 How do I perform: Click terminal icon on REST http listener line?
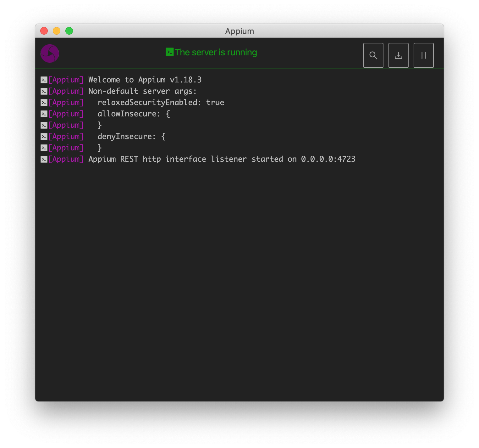coord(44,159)
